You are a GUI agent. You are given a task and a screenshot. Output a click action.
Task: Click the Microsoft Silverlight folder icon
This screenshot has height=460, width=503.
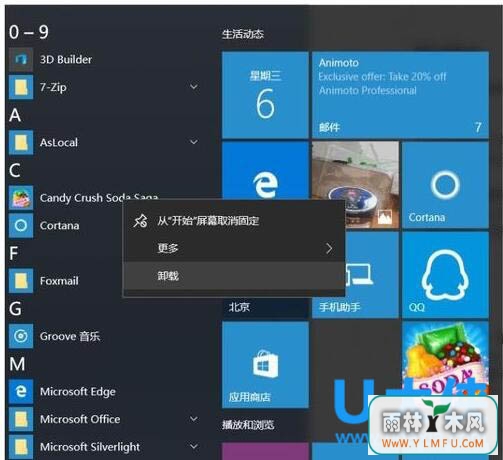(21, 447)
